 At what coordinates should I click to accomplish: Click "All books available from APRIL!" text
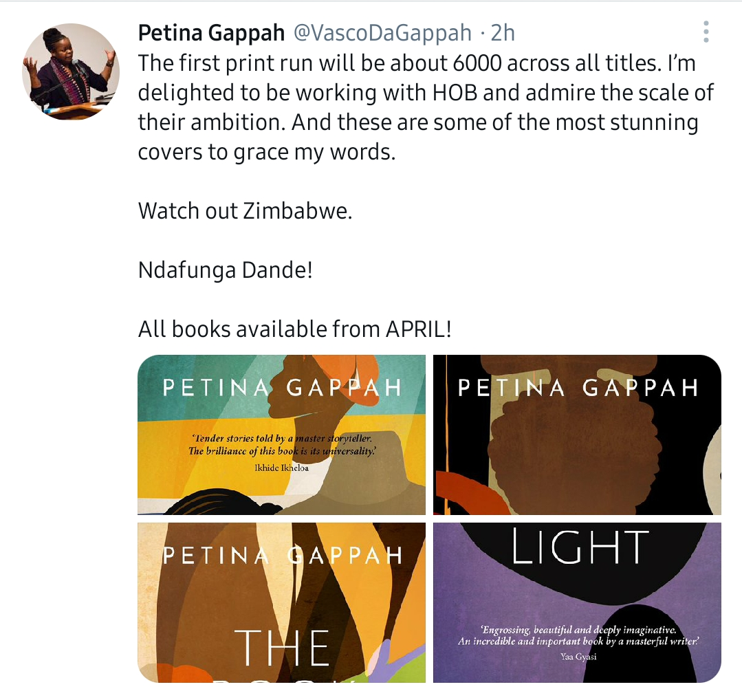295,329
